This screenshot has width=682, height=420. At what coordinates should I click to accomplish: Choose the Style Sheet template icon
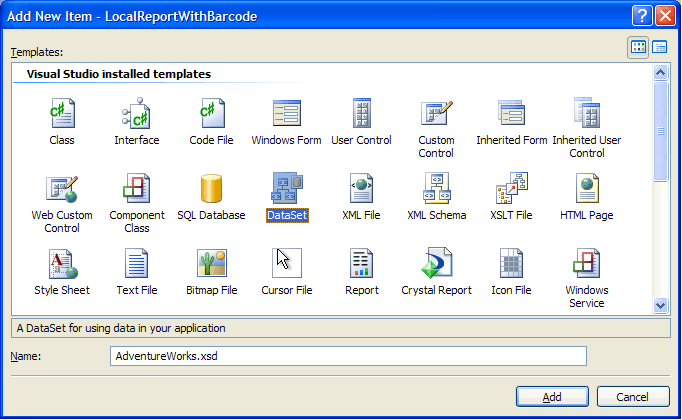[62, 264]
